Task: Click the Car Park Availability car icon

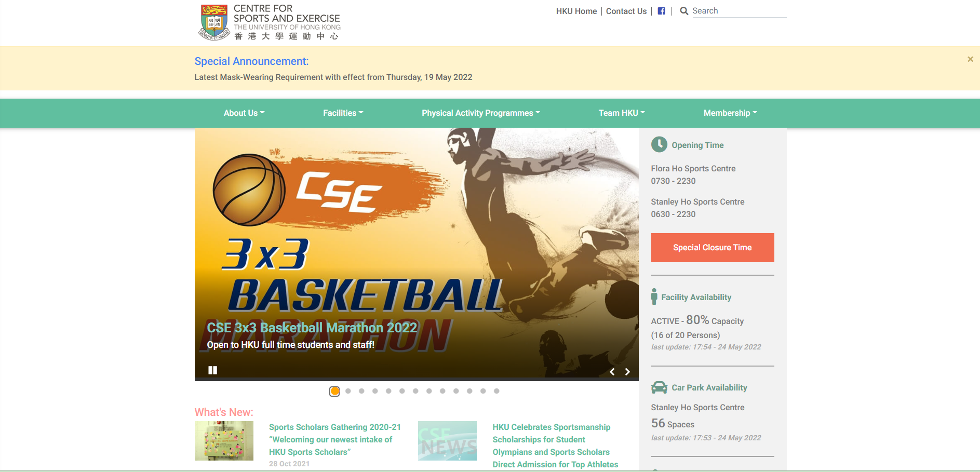Action: click(659, 387)
